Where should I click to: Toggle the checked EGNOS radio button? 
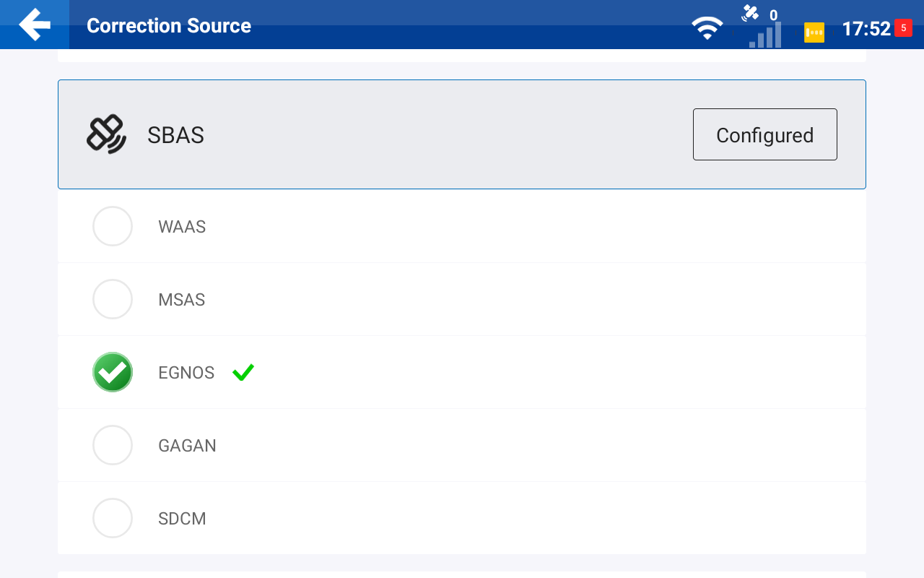pos(113,372)
